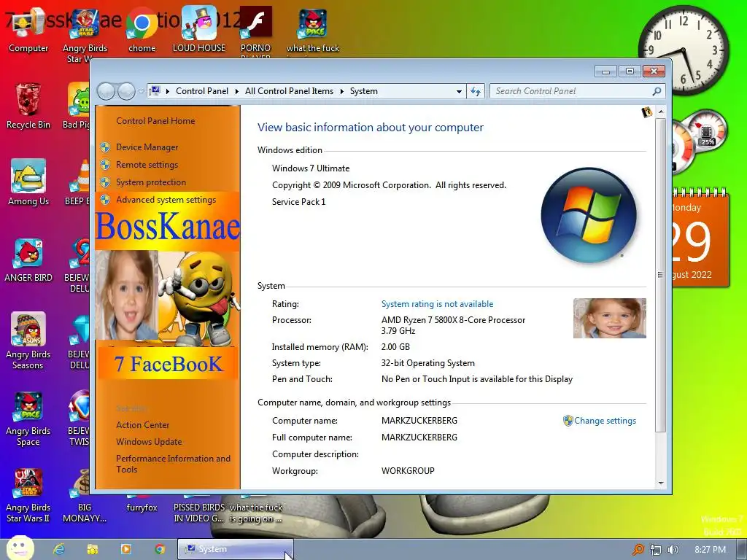Expand the root arrow before Control Panel
Viewport: 747px width, 560px height.
click(168, 91)
